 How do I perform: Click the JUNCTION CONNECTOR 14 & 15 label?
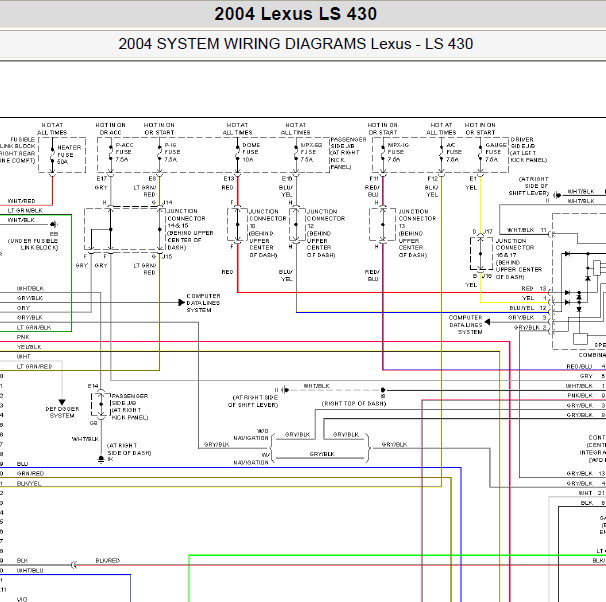point(190,229)
